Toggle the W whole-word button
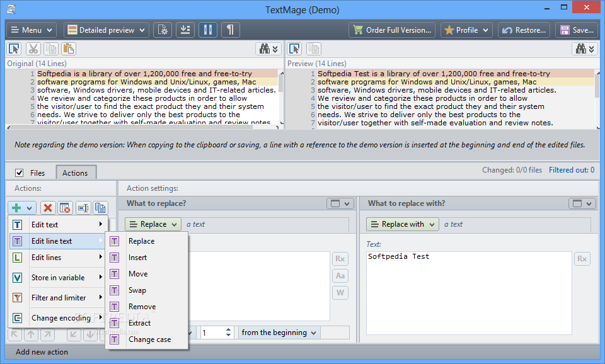The height and width of the screenshot is (364, 605). [x=340, y=293]
